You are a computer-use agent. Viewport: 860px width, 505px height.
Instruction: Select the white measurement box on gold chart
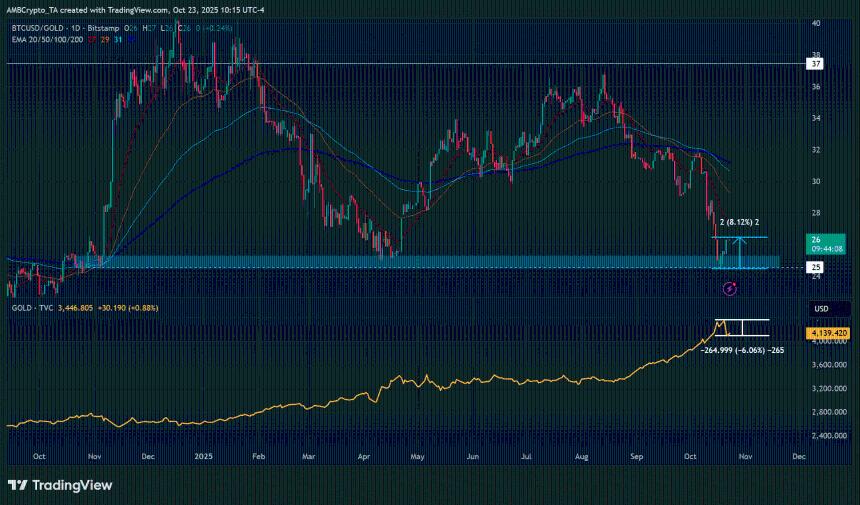[741, 327]
